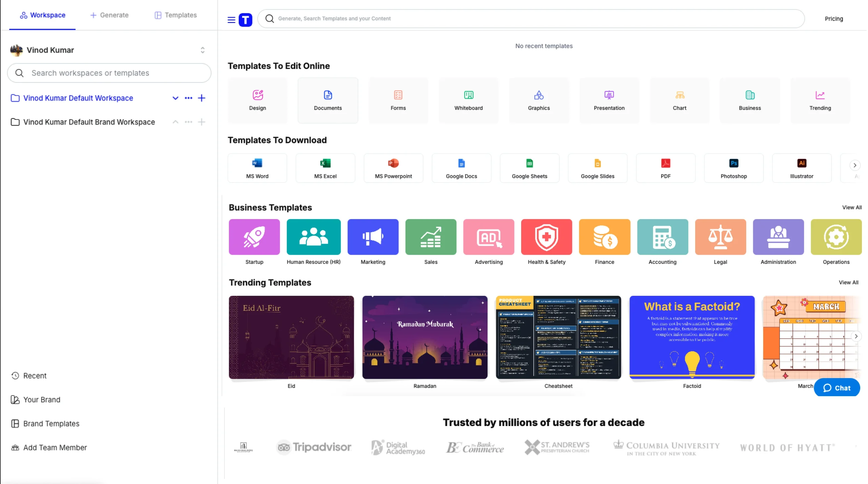Pick MS Word download templates
The image size is (868, 484).
tap(257, 168)
